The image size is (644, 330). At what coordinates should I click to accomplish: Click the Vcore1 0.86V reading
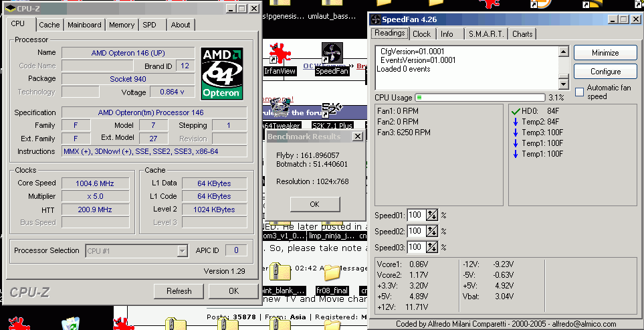[402, 264]
